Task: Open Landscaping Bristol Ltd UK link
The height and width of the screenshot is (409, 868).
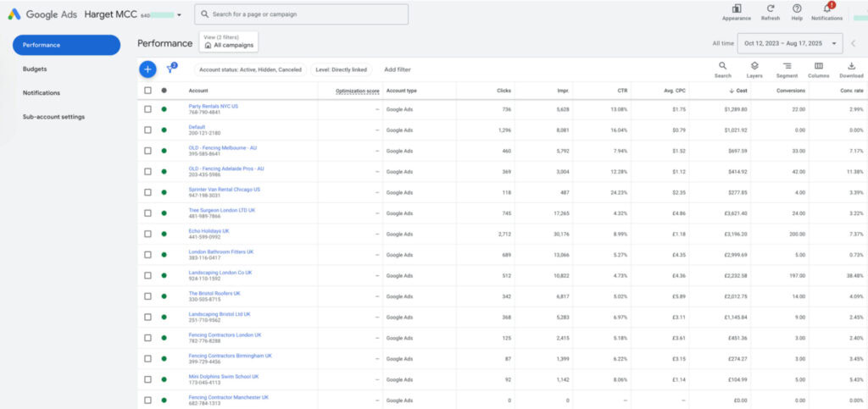Action: coord(220,314)
